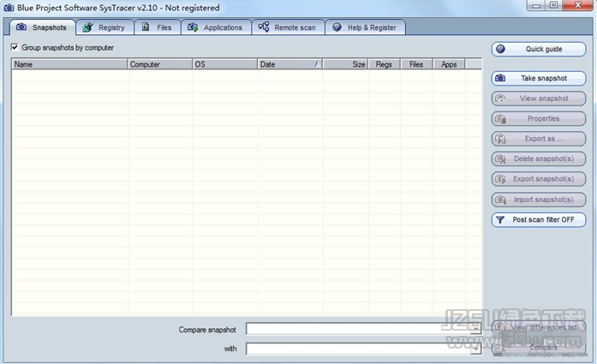The width and height of the screenshot is (597, 364).
Task: Sort by the Size column header
Action: 345,64
